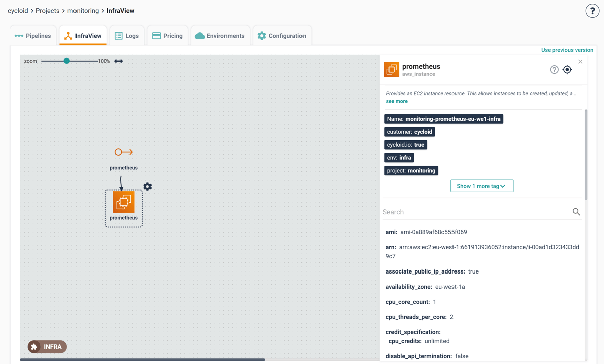Viewport: 604px width, 364px height.
Task: Open help via the panel question mark icon
Action: click(x=554, y=69)
